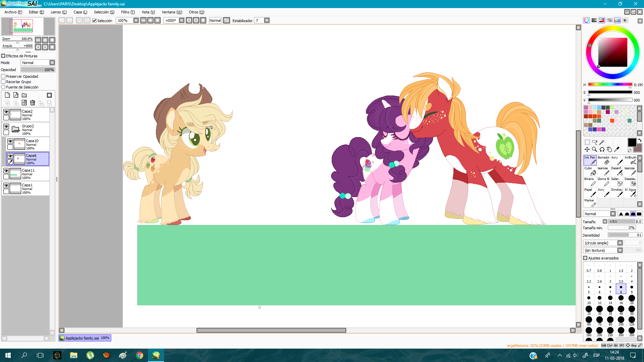Click the black foreground color swatch

point(632,142)
